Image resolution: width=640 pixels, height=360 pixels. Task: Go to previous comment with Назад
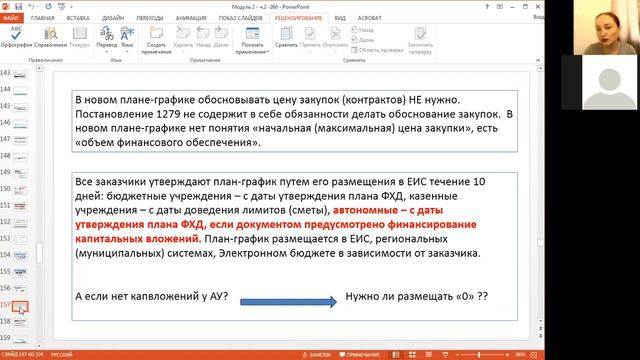(x=203, y=37)
